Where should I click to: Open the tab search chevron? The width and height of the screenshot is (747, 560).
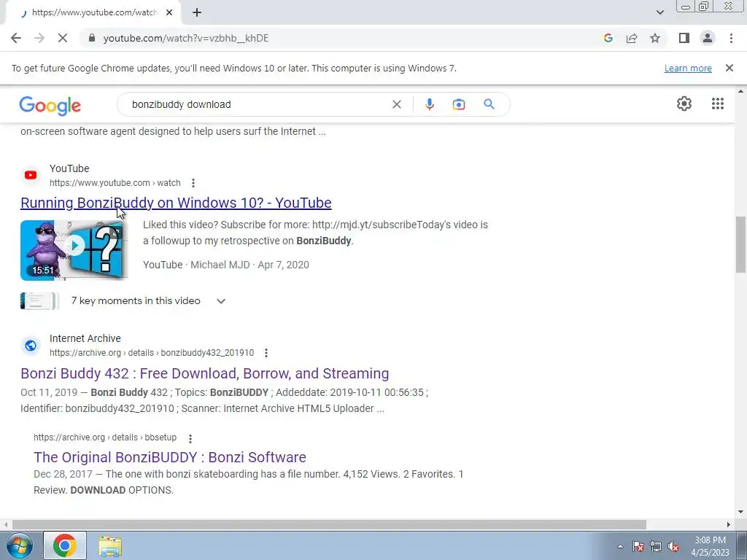tap(659, 12)
